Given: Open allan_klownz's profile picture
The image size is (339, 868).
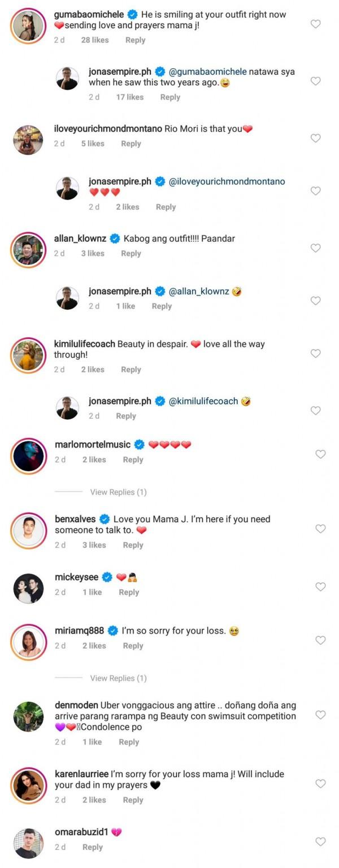Looking at the screenshot, I should pos(27,248).
